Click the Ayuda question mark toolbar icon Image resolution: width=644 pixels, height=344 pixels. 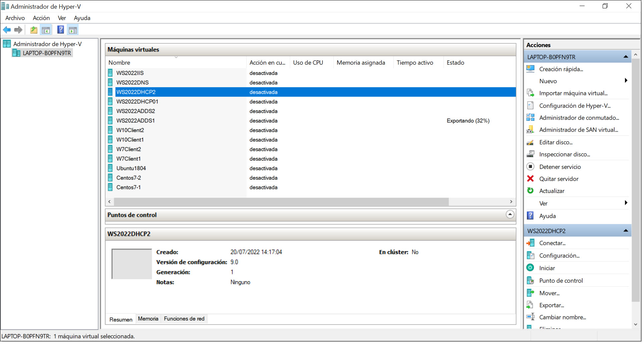[x=60, y=30]
